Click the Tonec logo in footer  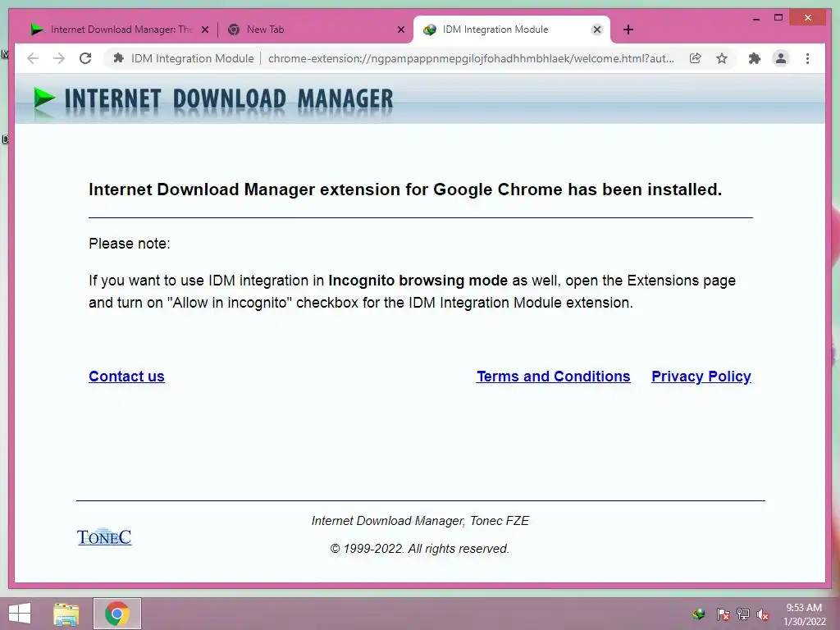pos(104,536)
